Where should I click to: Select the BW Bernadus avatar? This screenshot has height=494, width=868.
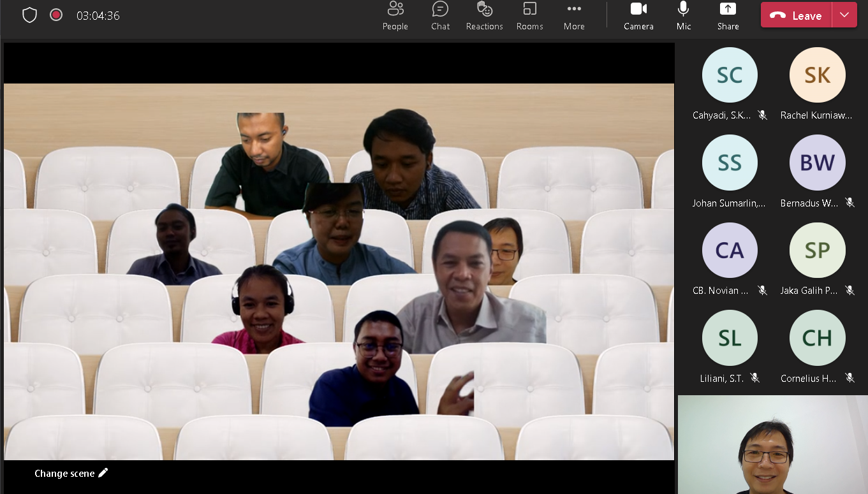(x=817, y=163)
